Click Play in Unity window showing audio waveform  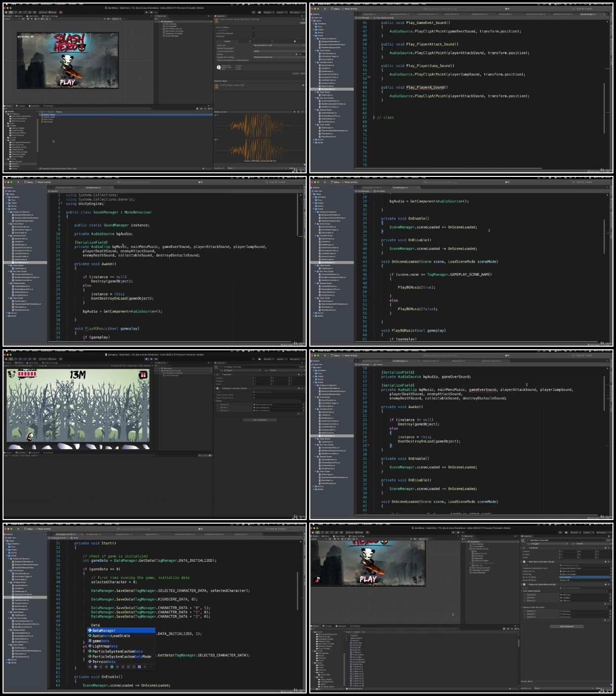click(147, 12)
